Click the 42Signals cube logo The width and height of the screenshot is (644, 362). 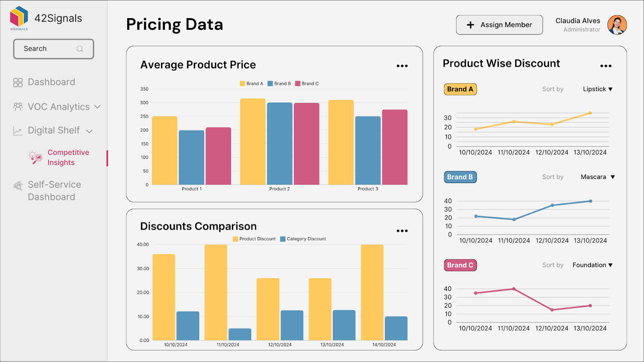[x=19, y=17]
